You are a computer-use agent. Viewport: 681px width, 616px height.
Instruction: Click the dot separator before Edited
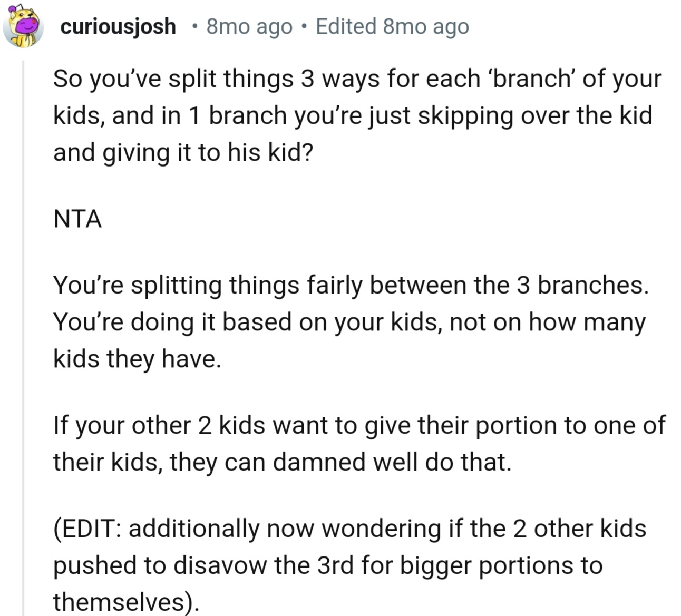pyautogui.click(x=304, y=26)
